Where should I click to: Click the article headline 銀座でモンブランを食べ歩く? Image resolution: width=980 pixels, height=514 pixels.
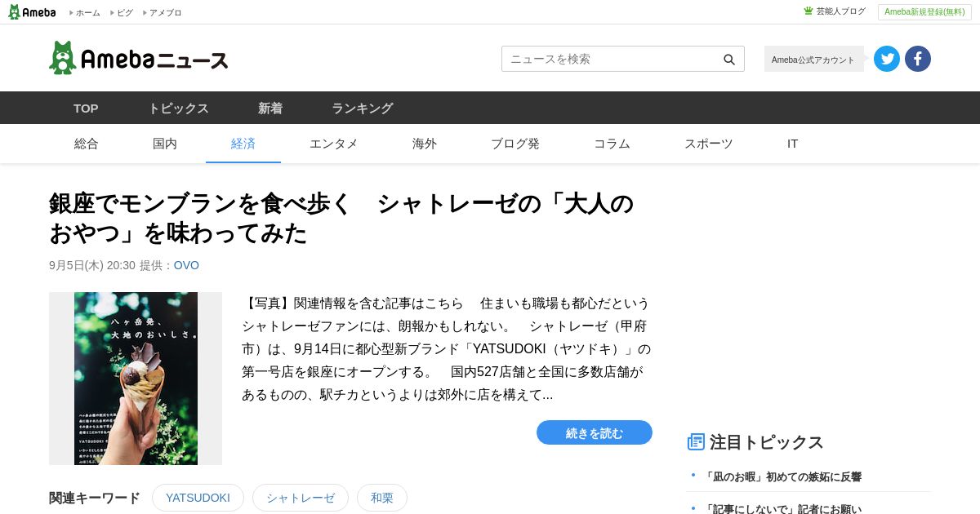pyautogui.click(x=341, y=218)
